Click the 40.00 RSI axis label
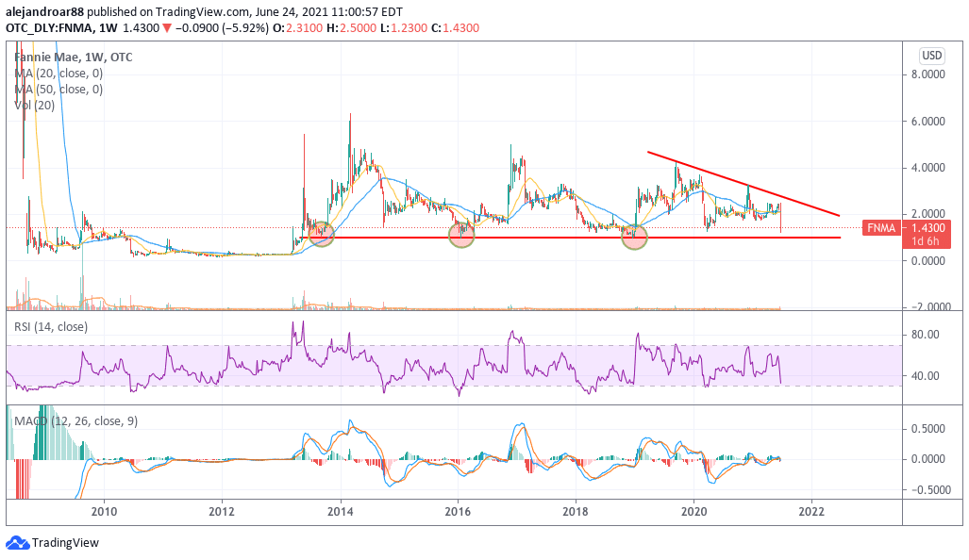Viewport: 969px width, 560px height. (x=925, y=375)
